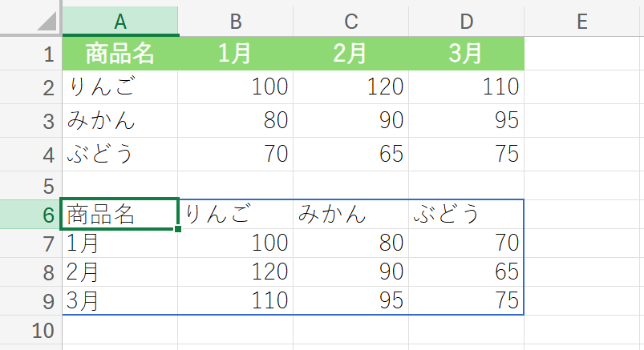
Task: Click the 3月 cell in row 9
Action: (x=120, y=301)
